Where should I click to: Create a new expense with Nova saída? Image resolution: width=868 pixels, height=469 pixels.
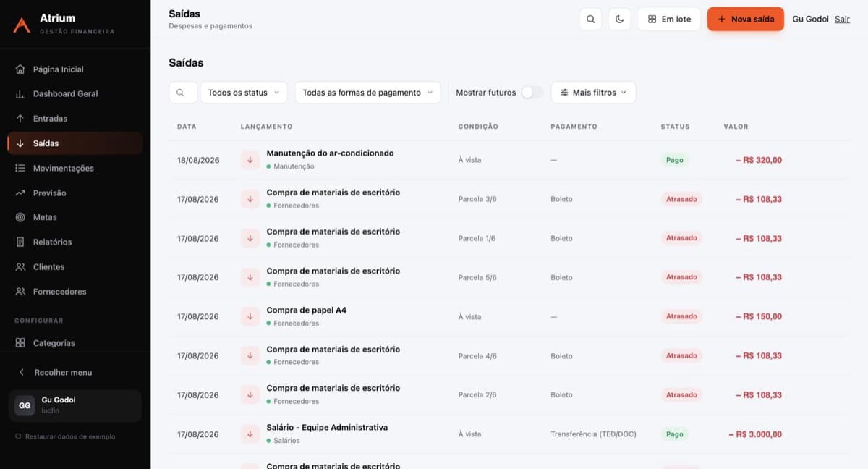point(746,19)
